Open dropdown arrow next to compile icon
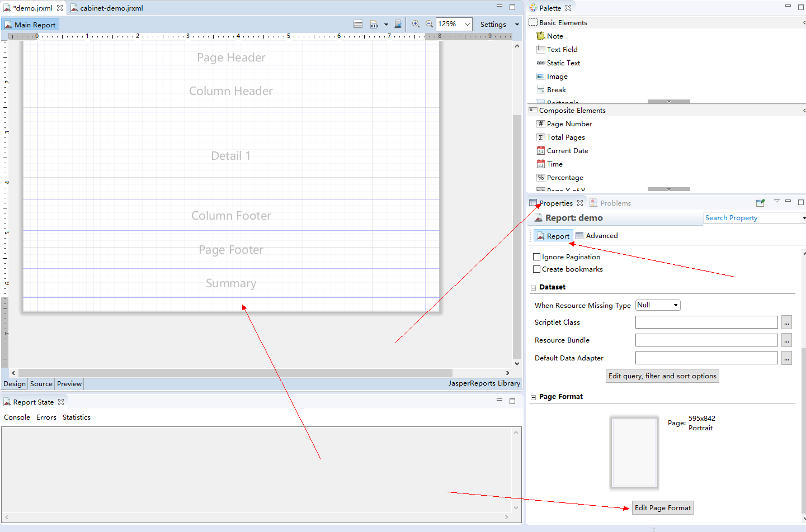This screenshot has height=532, width=806. [386, 25]
